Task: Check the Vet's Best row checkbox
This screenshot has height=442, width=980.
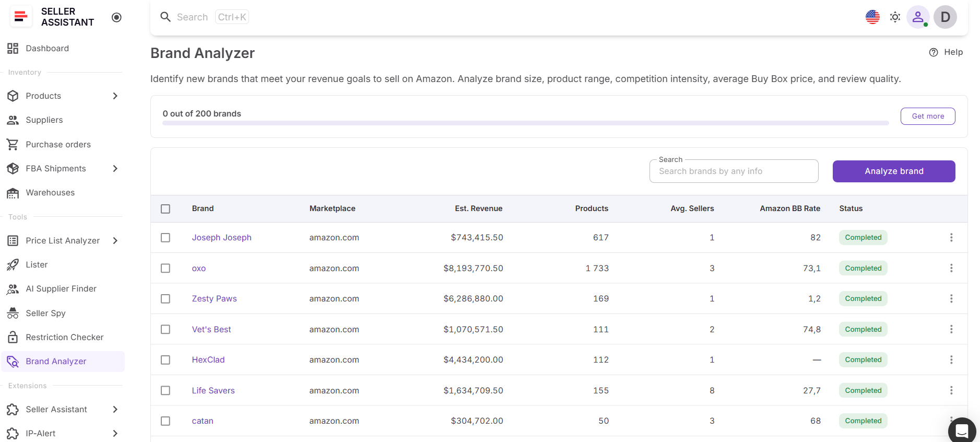Action: tap(166, 329)
